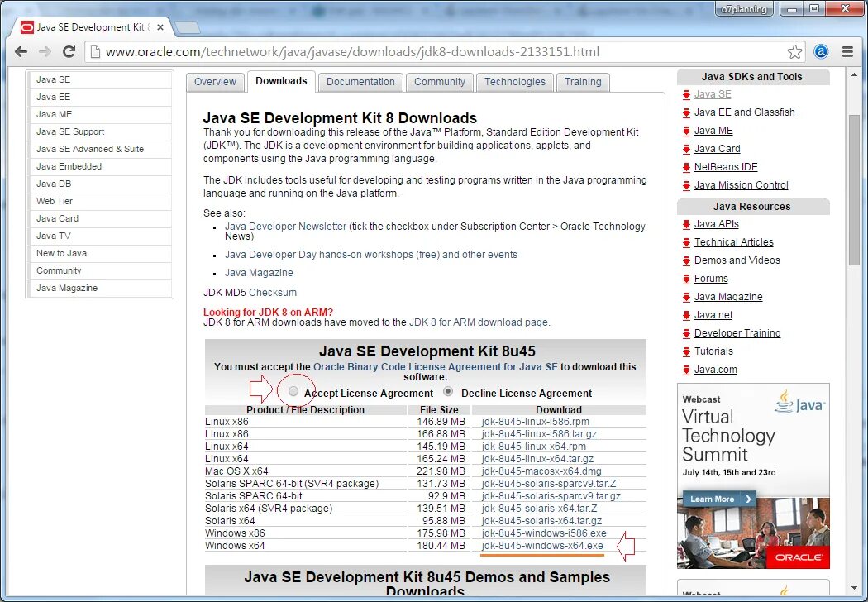
Task: Open the Java Developer Newsletter link
Action: tap(285, 227)
